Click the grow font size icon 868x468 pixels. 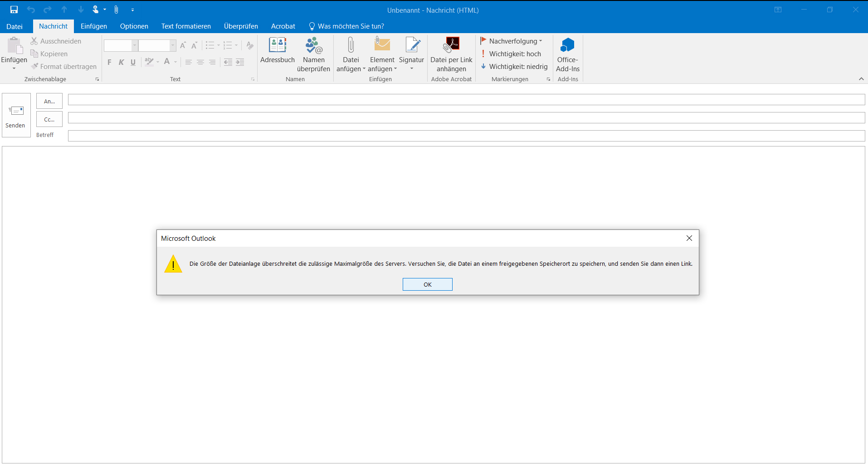tap(183, 45)
